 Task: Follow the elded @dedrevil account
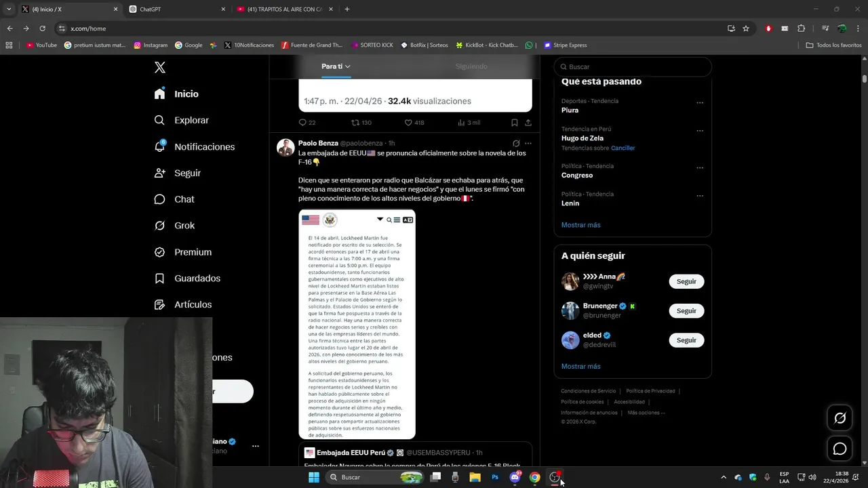pos(686,340)
